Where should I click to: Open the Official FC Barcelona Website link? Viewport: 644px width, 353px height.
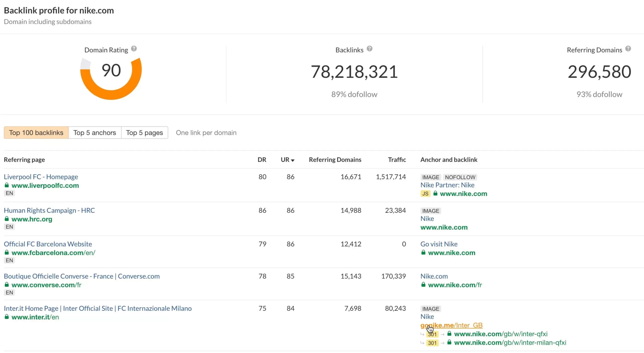pos(48,244)
